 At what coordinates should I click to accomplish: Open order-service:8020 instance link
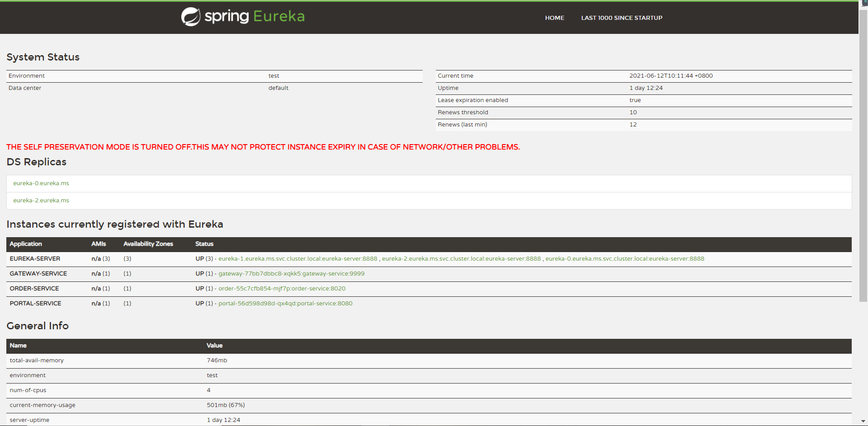point(282,289)
